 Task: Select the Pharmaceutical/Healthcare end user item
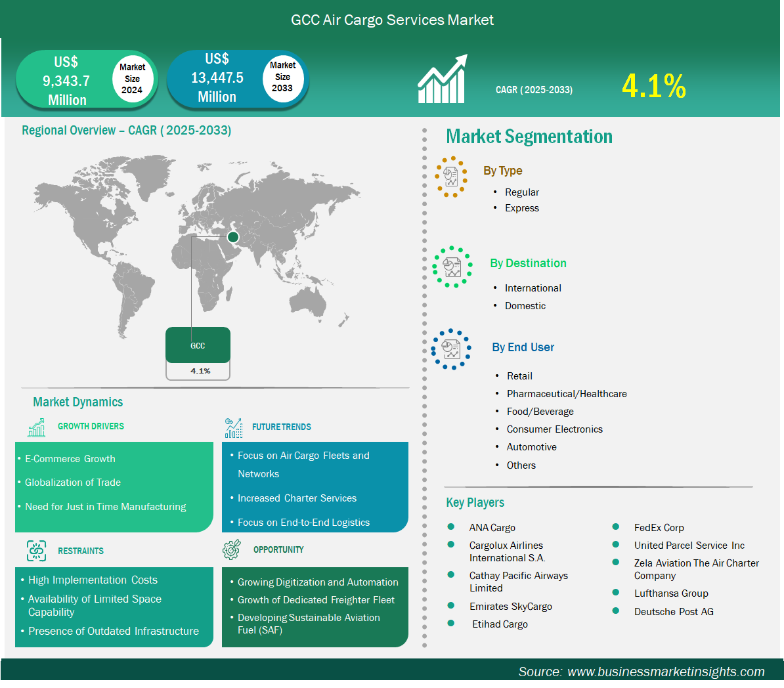coord(566,394)
